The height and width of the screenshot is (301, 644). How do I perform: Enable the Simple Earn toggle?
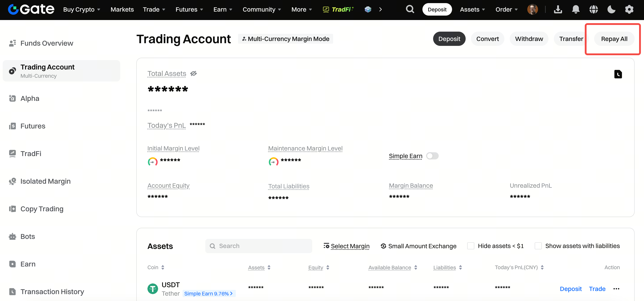tap(432, 156)
